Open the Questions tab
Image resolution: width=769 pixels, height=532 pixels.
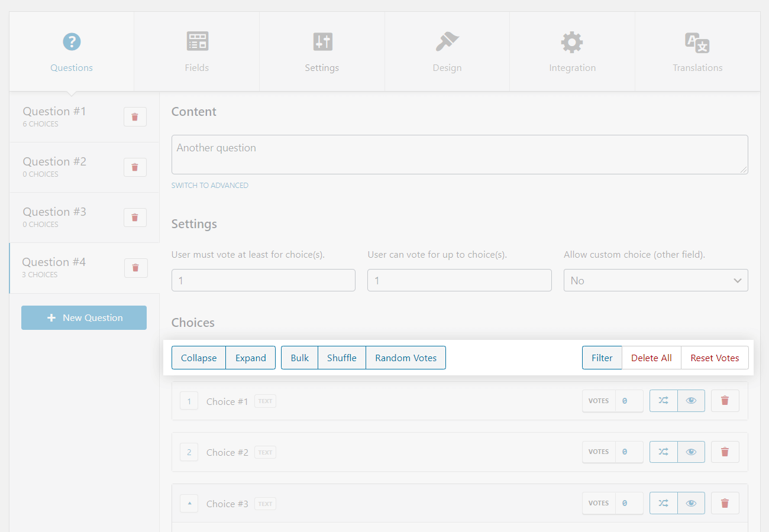click(x=72, y=51)
